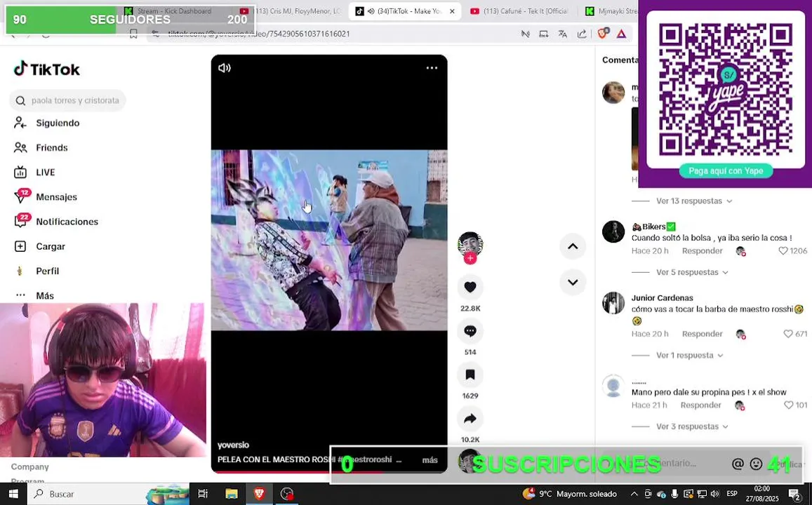
Task: Open Perfil in the sidebar
Action: point(47,271)
